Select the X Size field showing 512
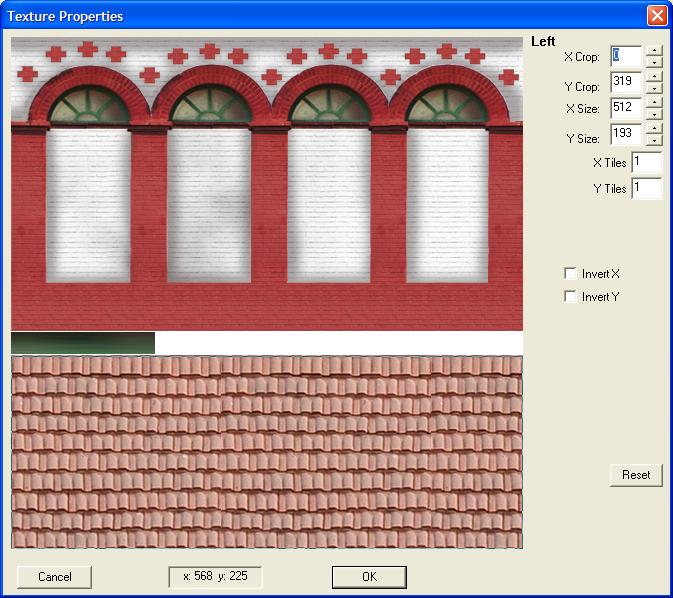 point(625,107)
